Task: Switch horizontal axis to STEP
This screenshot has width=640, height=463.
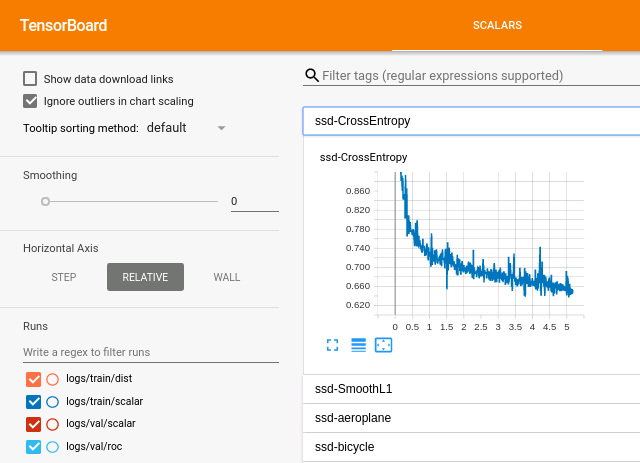Action: 64,277
